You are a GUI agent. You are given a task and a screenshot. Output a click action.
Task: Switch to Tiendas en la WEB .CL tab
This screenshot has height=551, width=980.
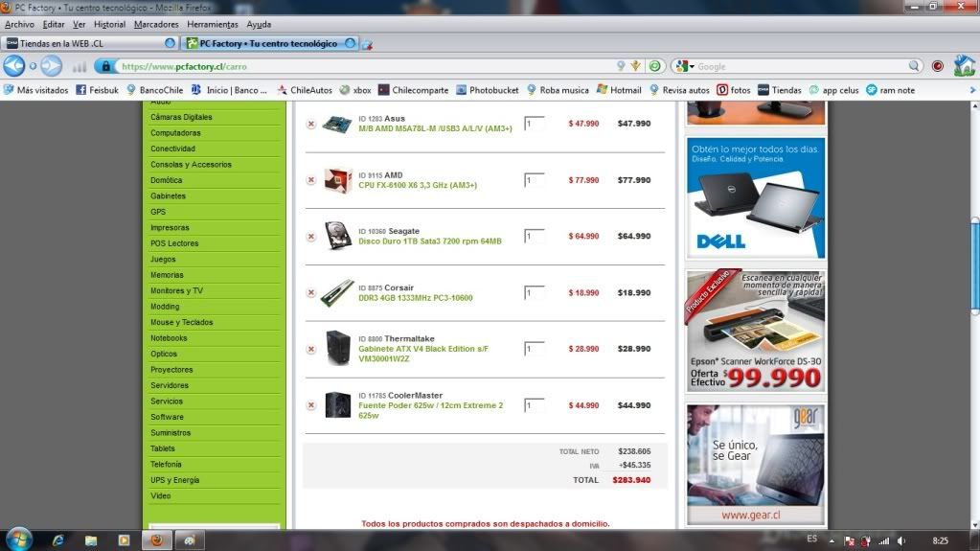point(90,43)
